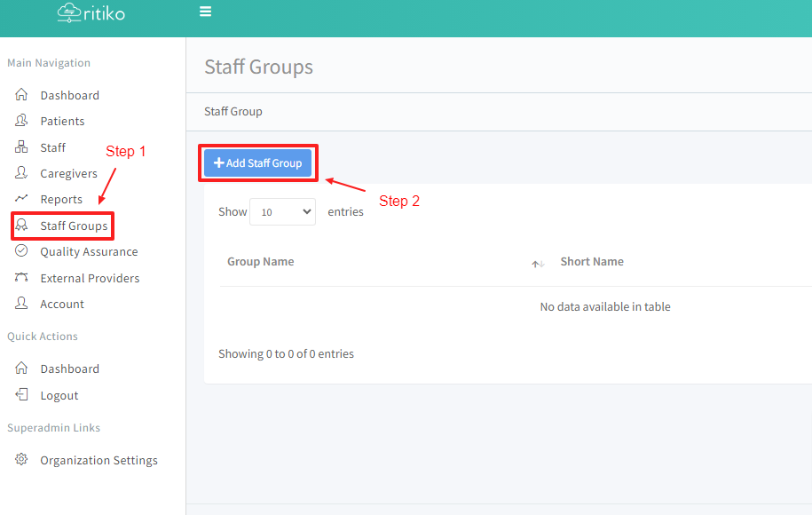This screenshot has width=812, height=515.
Task: Click the Caregivers icon in sidebar
Action: tap(22, 173)
